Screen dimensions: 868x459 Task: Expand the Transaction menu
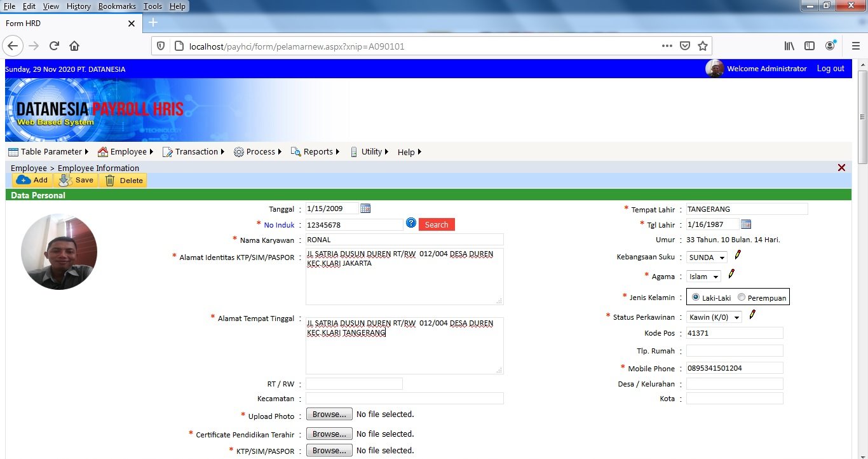click(x=194, y=152)
